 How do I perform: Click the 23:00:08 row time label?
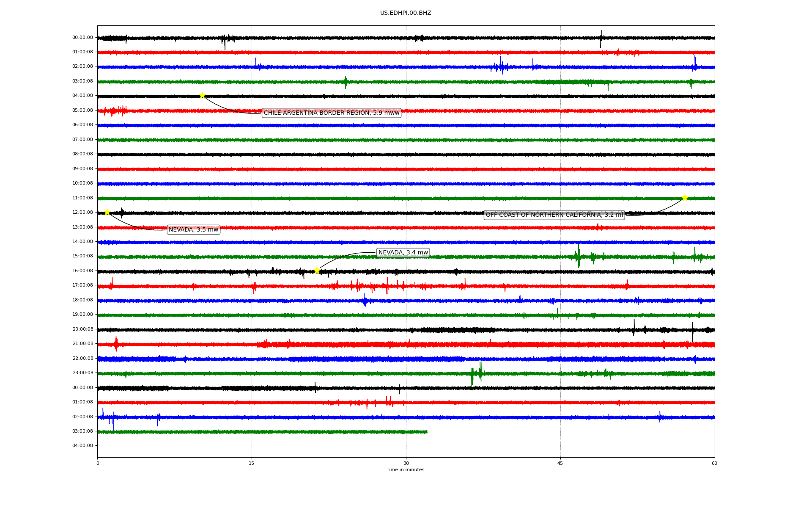tap(82, 373)
